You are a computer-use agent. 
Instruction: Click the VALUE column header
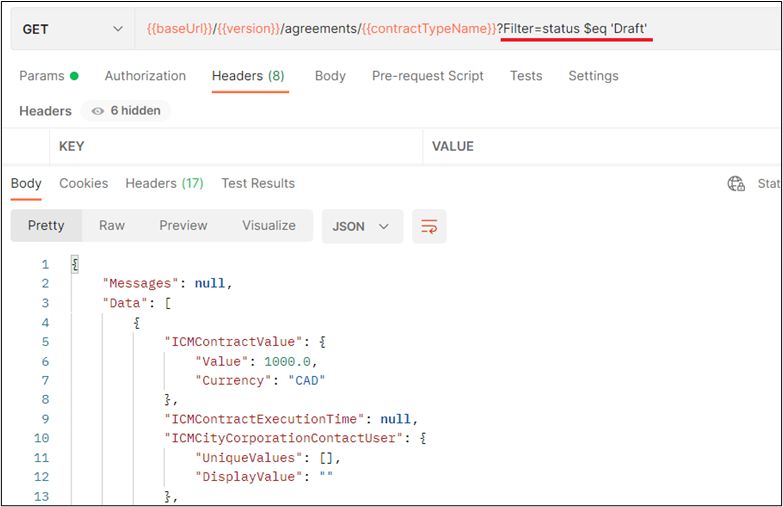452,146
